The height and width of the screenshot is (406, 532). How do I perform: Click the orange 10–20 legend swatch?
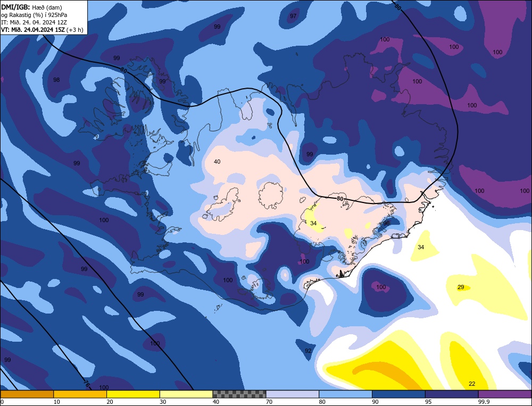click(80, 394)
